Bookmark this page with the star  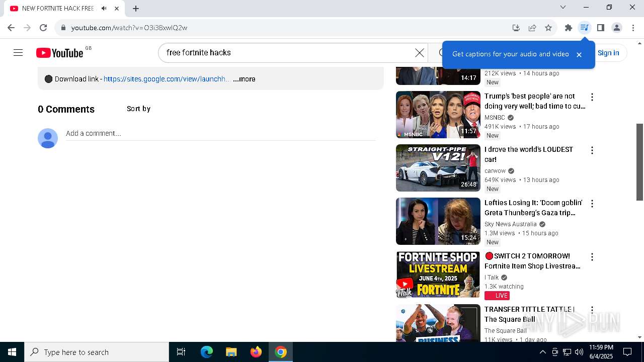point(548,28)
